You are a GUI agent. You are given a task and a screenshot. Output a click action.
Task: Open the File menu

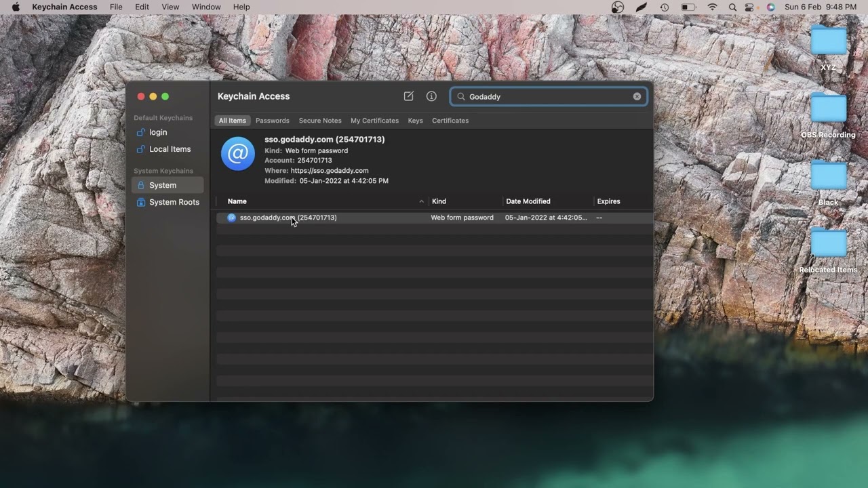tap(116, 7)
